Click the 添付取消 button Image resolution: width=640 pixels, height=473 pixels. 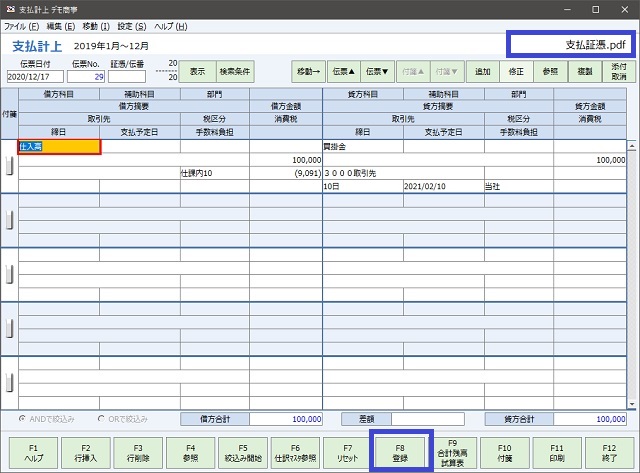[619, 71]
